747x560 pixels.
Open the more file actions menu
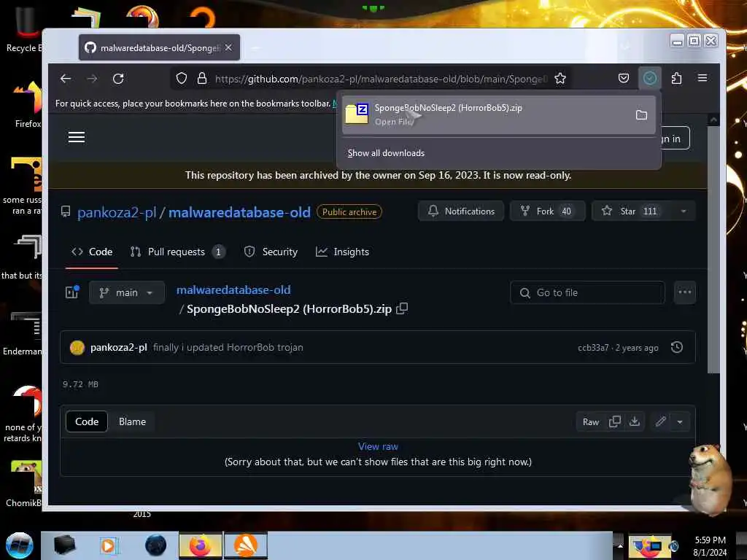[x=684, y=292]
